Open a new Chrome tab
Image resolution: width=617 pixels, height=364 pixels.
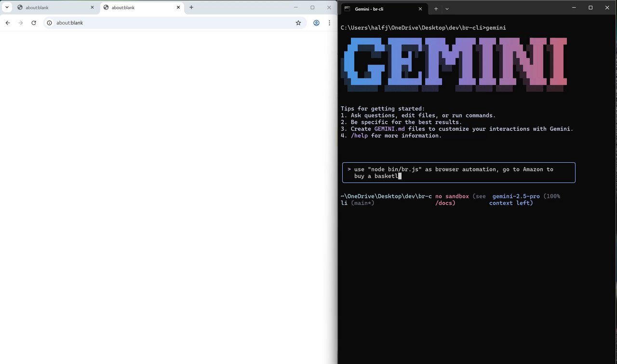pyautogui.click(x=191, y=7)
